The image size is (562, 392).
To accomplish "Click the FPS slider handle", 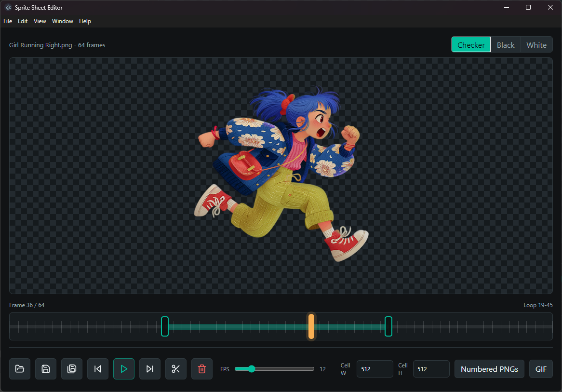I will point(251,369).
